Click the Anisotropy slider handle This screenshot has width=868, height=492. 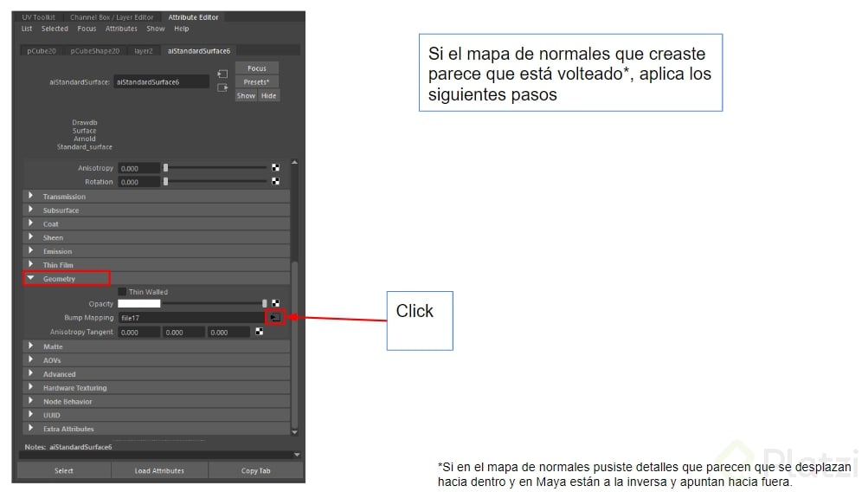tap(165, 168)
